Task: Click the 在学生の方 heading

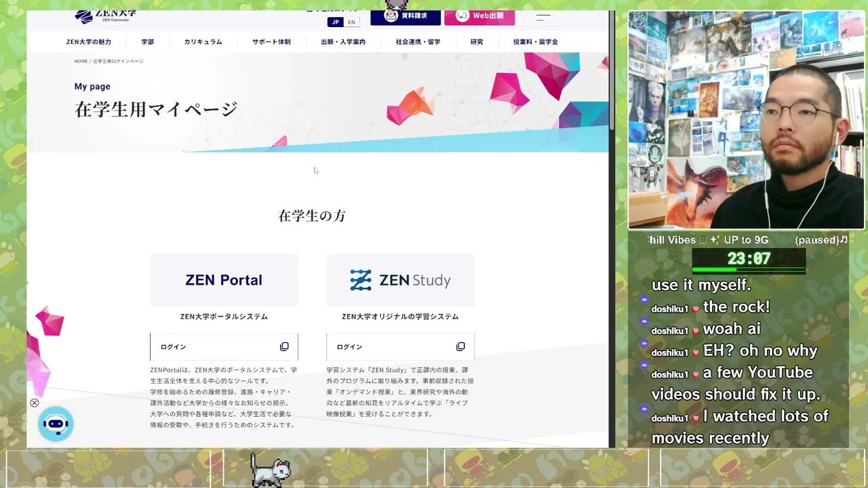Action: click(312, 216)
